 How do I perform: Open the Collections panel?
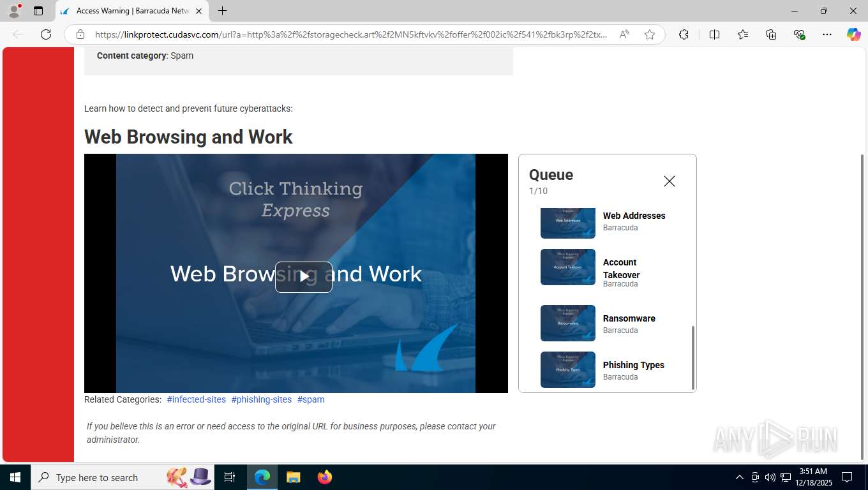[771, 34]
